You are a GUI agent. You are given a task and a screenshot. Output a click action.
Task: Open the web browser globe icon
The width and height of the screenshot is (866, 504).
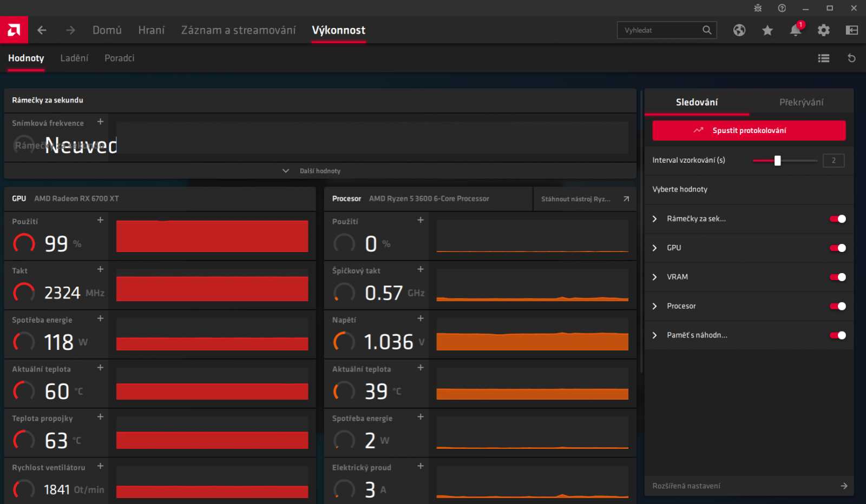pos(739,30)
